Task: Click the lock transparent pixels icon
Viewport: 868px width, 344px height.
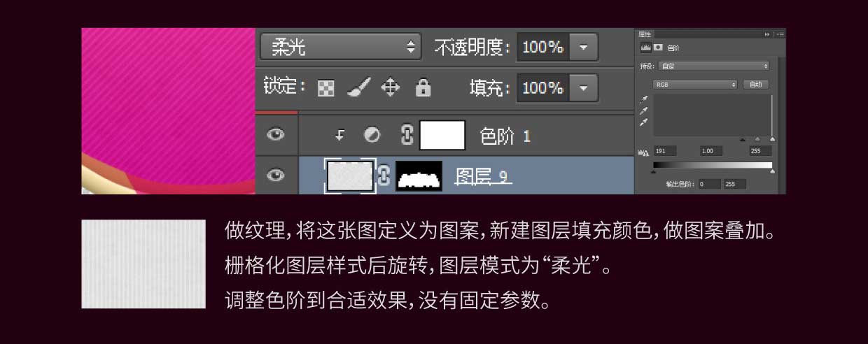Action: [x=326, y=88]
